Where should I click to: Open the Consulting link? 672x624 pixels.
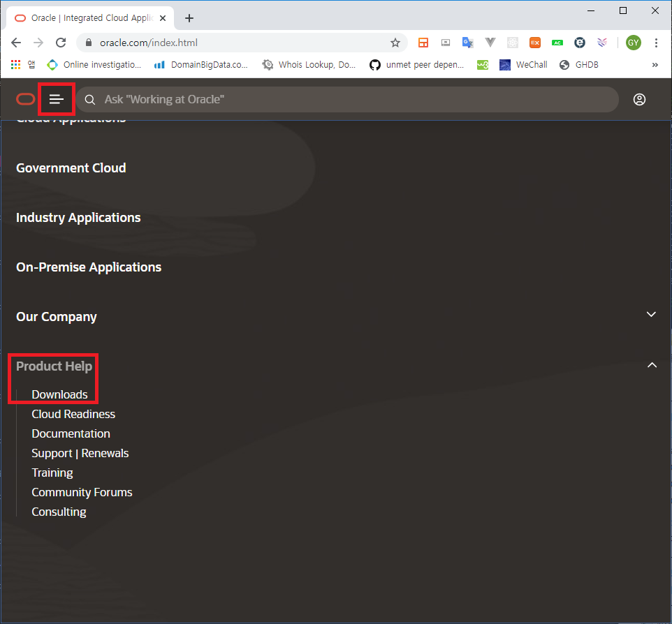tap(59, 512)
